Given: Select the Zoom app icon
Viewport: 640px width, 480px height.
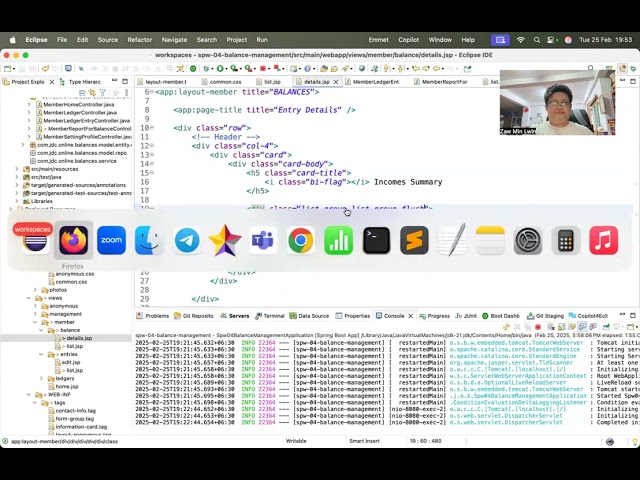Looking at the screenshot, I should tap(111, 240).
